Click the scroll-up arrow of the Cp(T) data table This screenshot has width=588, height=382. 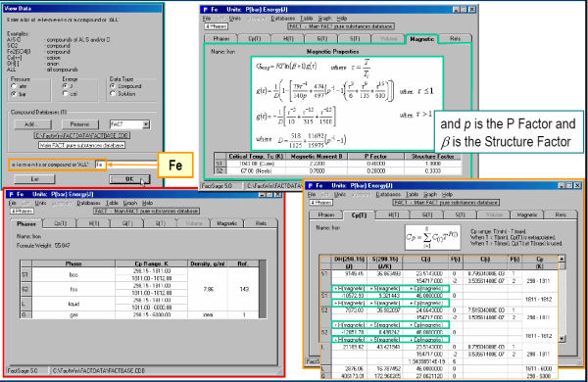[x=562, y=259]
